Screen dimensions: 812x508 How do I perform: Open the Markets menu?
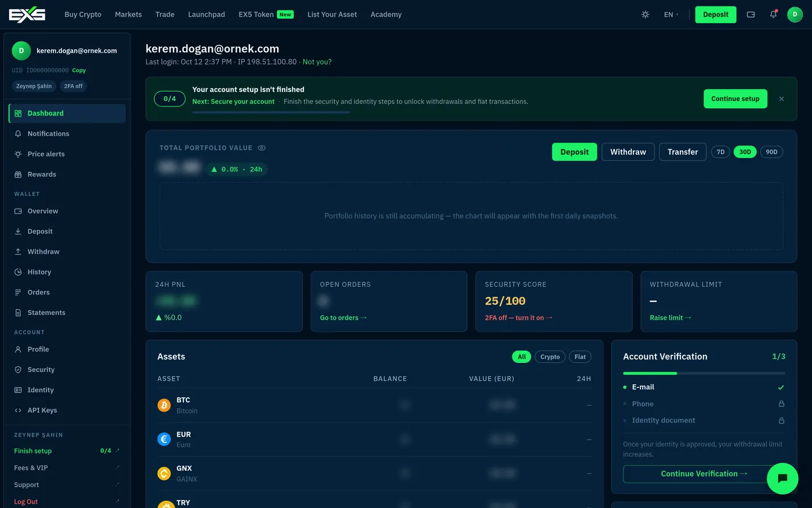128,15
